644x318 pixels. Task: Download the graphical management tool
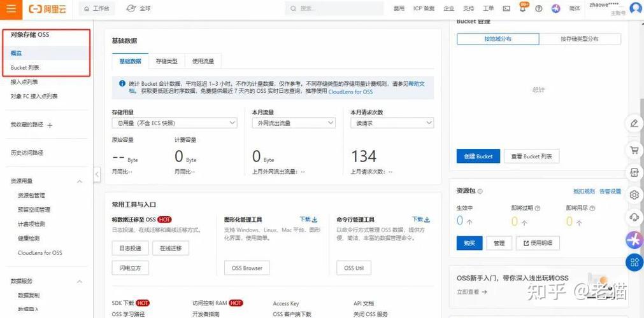click(308, 219)
